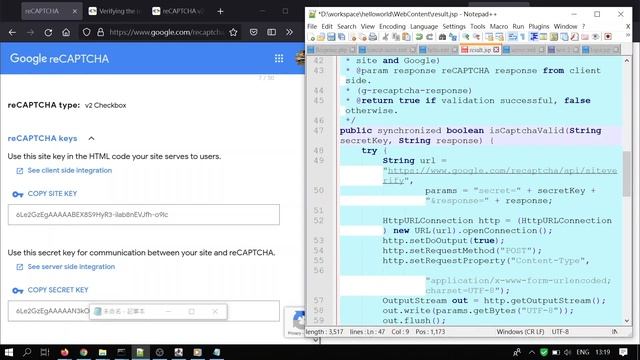
Task: Click Windows (CR LF) in status bar
Action: tap(520, 332)
